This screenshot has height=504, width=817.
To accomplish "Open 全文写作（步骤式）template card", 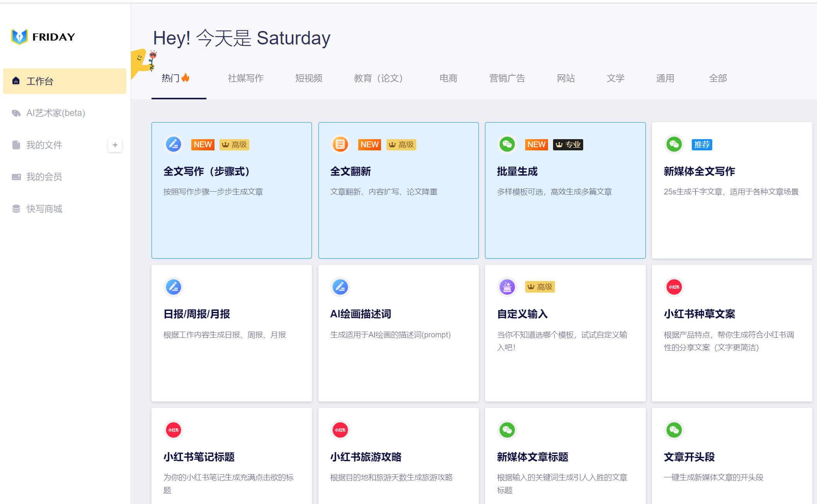I will click(231, 190).
